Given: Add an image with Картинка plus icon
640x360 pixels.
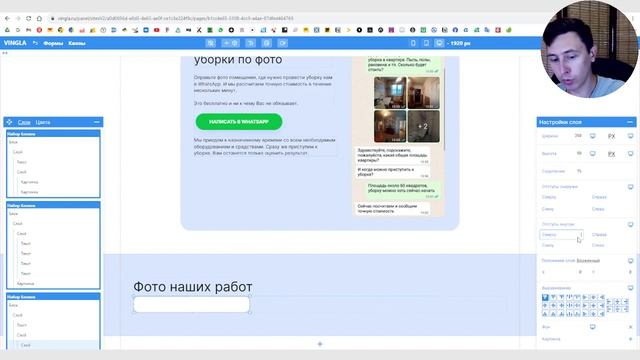Looking at the screenshot, I should coord(631,339).
